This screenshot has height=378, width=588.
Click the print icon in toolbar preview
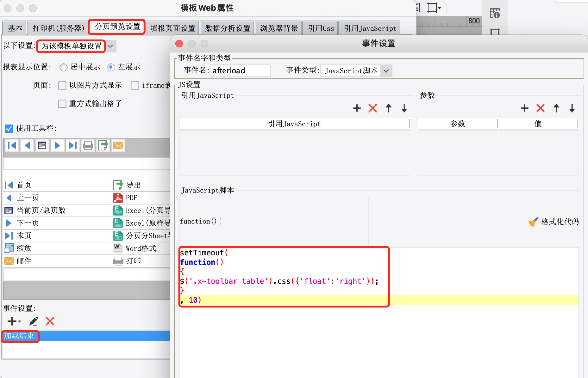[x=88, y=145]
